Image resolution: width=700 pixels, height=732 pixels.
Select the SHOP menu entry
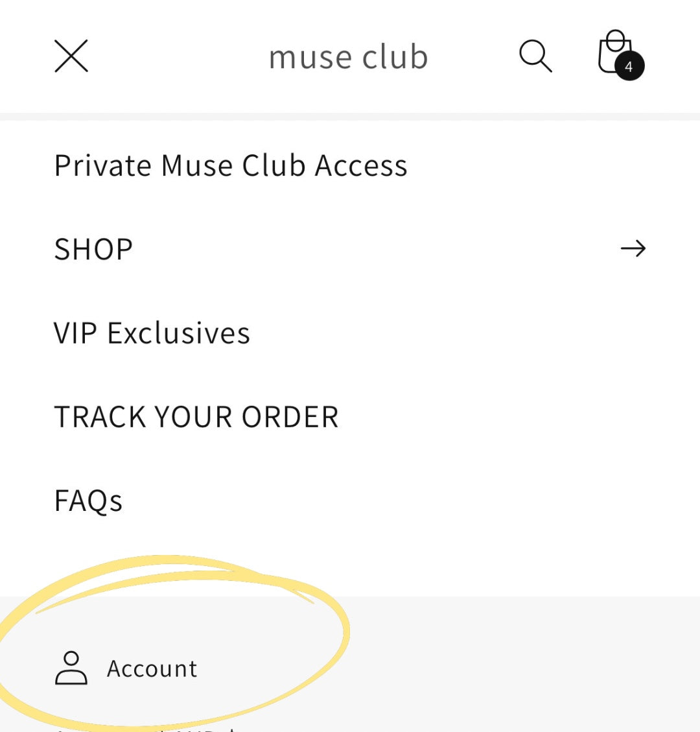[93, 248]
